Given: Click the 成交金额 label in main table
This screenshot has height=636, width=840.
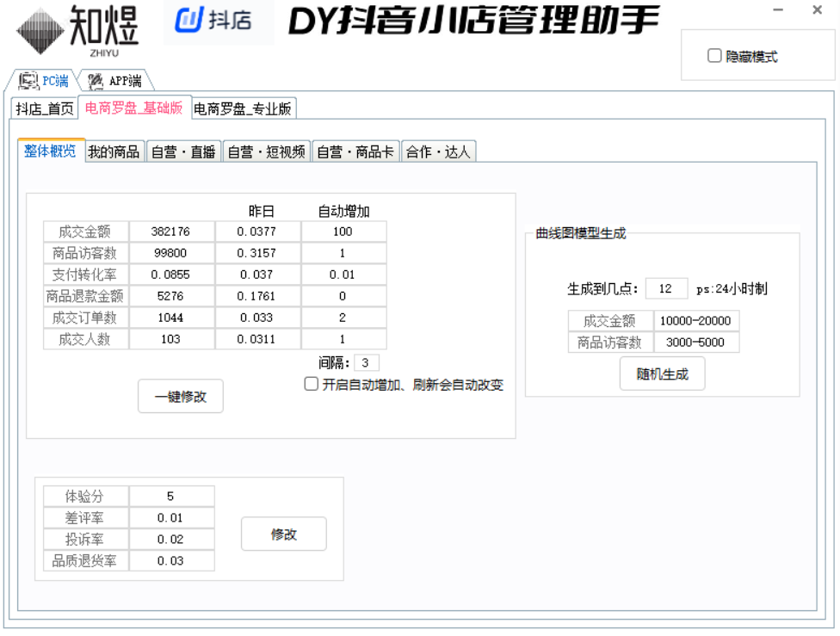Looking at the screenshot, I should pos(86,232).
